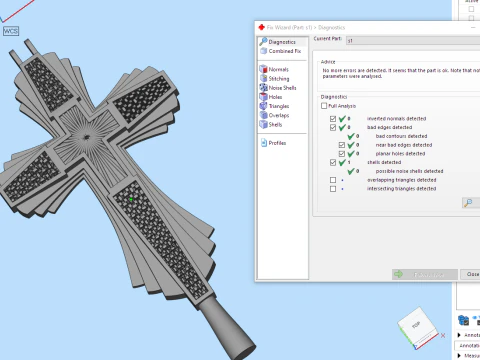Toggle planar holes detected checkbox

pos(342,154)
